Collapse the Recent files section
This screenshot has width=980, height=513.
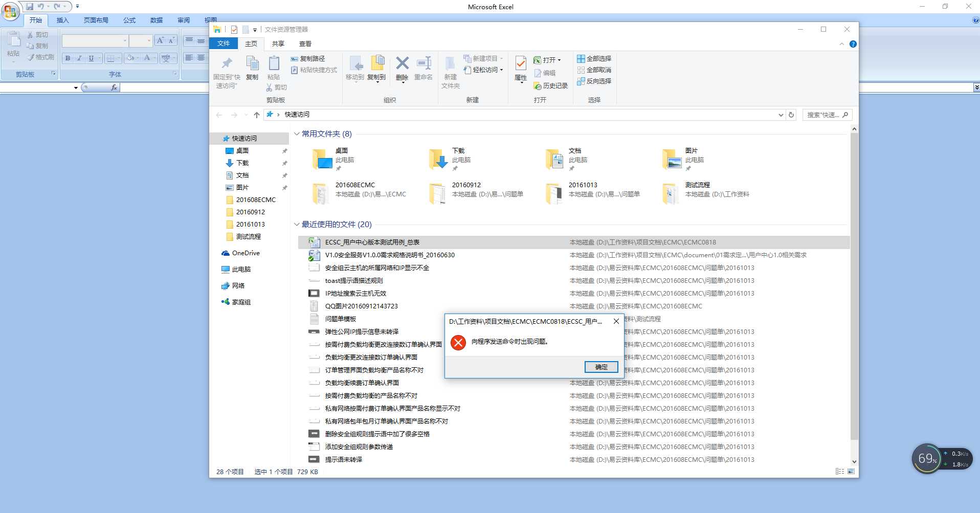[x=297, y=225]
